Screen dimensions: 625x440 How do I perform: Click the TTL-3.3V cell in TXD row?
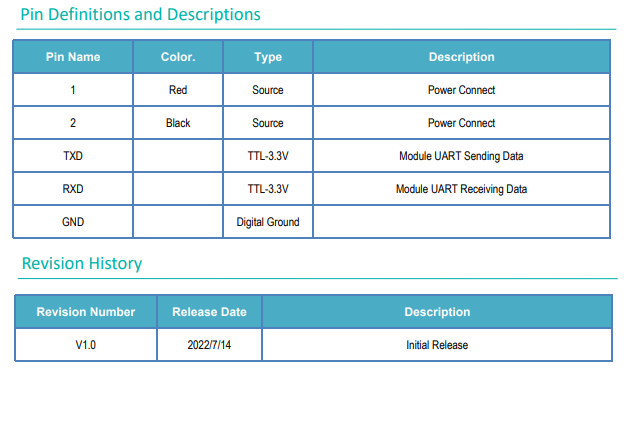pos(268,156)
